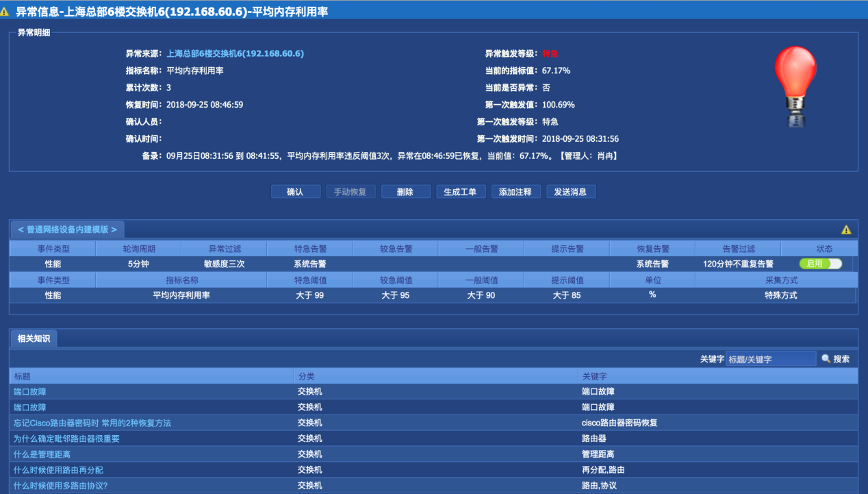Click the 大于 90 threshold cell
This screenshot has height=494, width=868.
point(481,295)
